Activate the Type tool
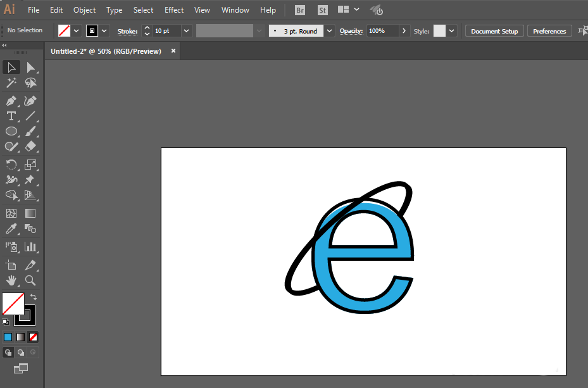This screenshot has width=588, height=388. coord(11,116)
